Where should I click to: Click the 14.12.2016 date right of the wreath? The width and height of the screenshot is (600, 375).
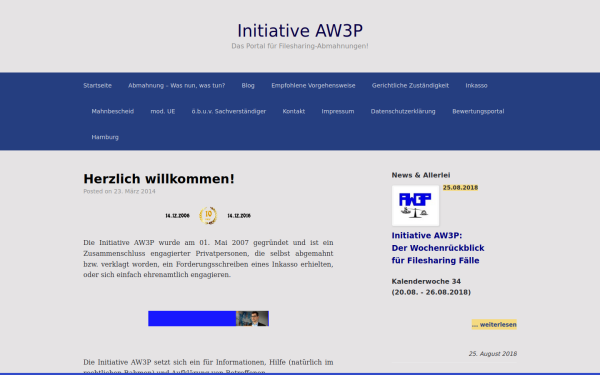click(239, 216)
